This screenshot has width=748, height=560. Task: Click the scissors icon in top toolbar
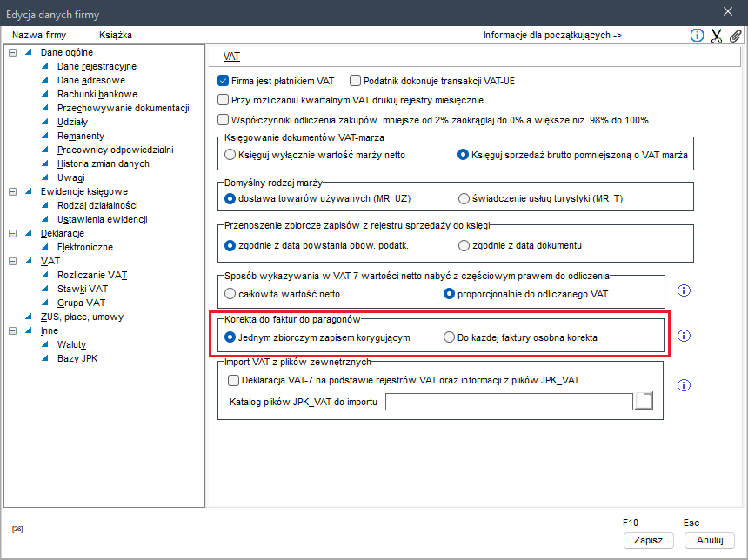click(x=717, y=36)
